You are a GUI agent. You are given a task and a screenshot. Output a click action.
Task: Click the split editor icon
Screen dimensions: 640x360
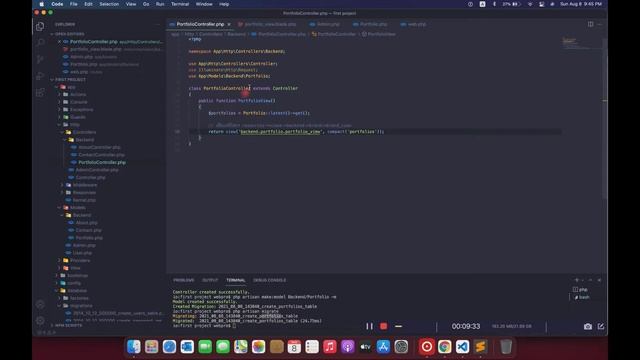591,24
